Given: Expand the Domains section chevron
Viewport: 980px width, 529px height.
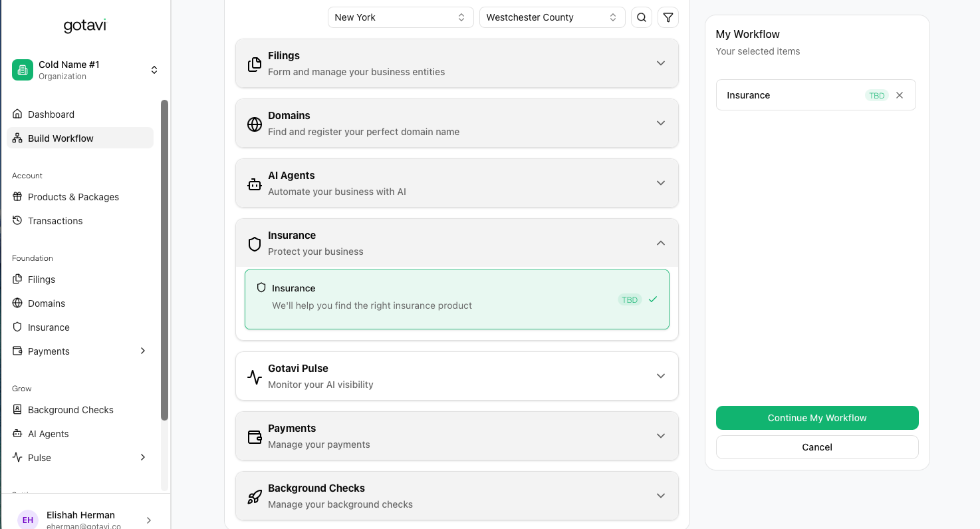Looking at the screenshot, I should pos(661,123).
